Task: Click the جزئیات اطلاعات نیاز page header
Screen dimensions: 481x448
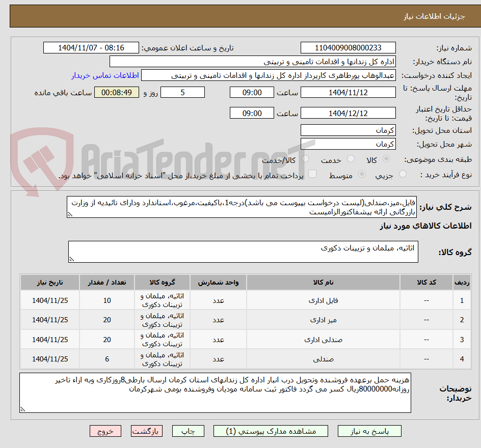Action: pos(434,16)
